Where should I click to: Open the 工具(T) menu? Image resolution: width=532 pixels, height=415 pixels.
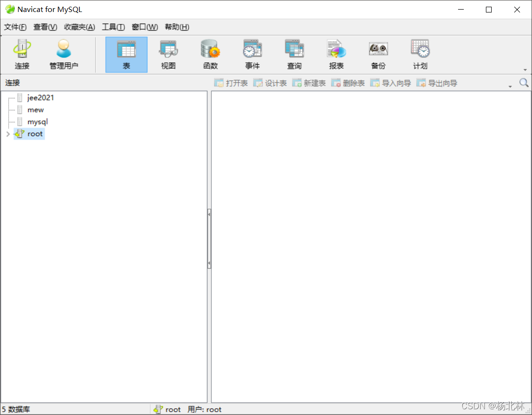(113, 27)
